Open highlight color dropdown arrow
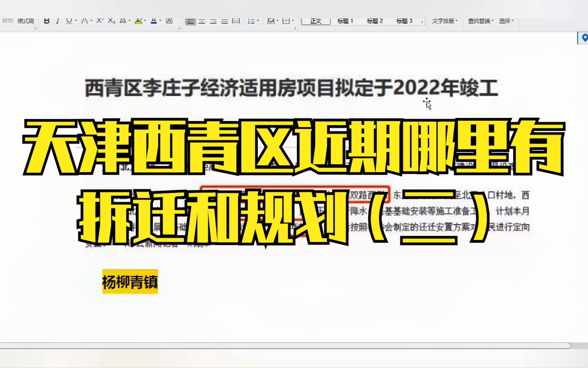Image resolution: width=588 pixels, height=368 pixels. coord(145,21)
